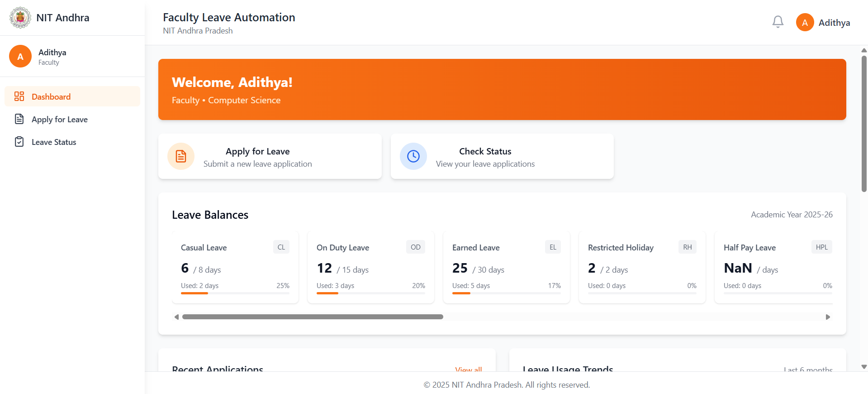Open Leave Status in sidebar menu
This screenshot has width=868, height=394.
click(72, 142)
